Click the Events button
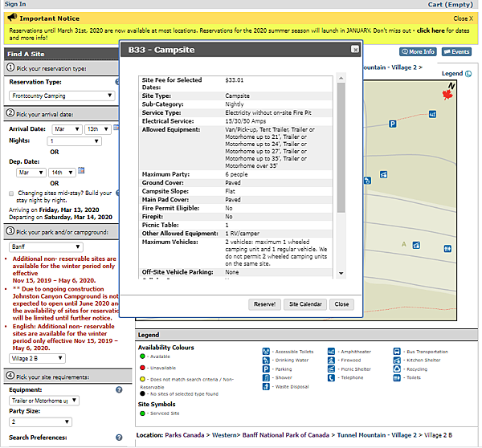Image resolution: width=482 pixels, height=448 pixels. pos(456,52)
